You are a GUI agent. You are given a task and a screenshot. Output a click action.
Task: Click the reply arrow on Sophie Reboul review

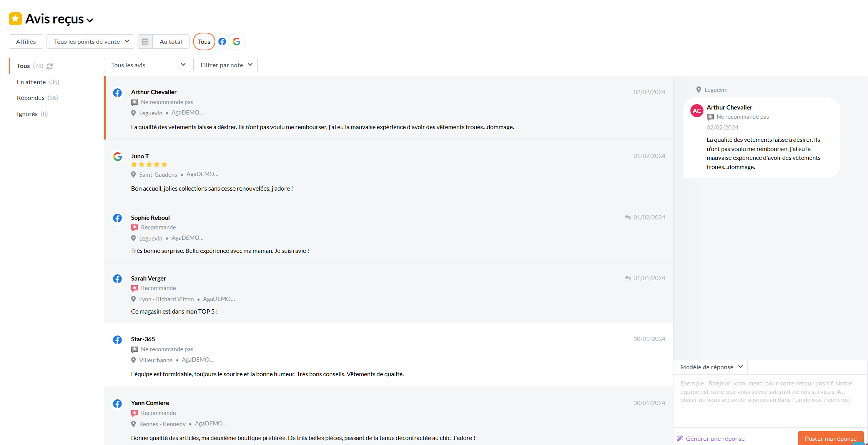click(628, 217)
